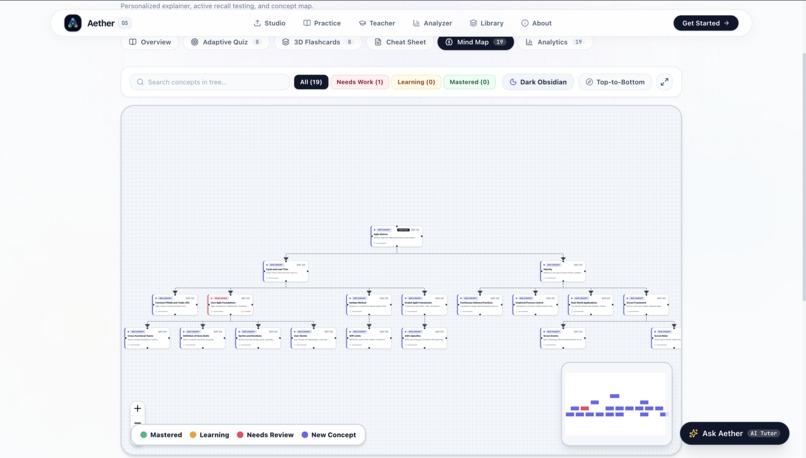Select the Scrum Framework node
Viewport: 806px width, 458px height.
point(646,305)
